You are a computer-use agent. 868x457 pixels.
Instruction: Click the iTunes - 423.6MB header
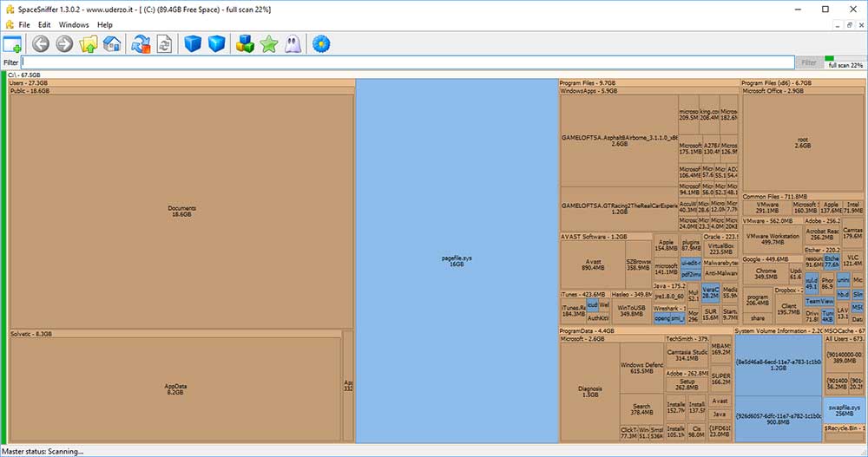(584, 294)
